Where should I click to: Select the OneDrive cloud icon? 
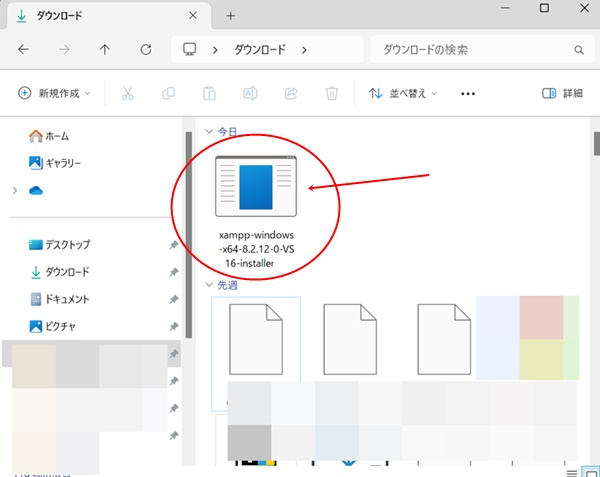click(x=36, y=190)
